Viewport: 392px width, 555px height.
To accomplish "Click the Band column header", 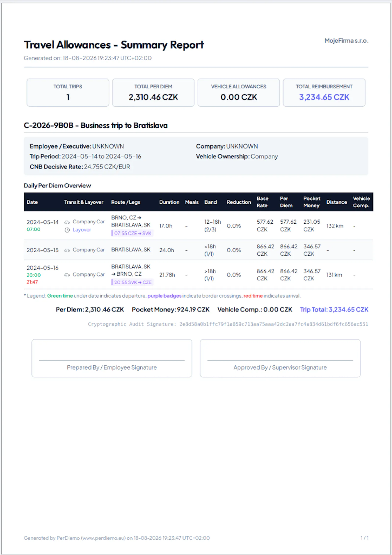I will (x=211, y=202).
